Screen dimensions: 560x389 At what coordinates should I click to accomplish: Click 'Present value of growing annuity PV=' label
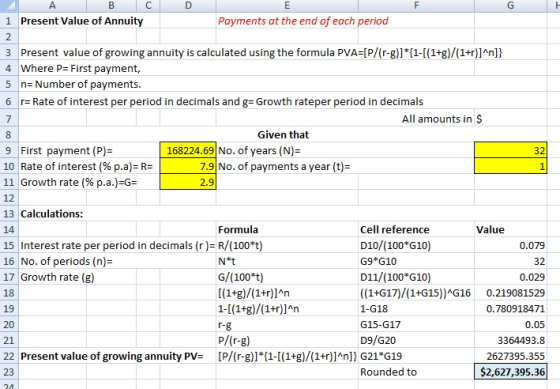tap(112, 356)
